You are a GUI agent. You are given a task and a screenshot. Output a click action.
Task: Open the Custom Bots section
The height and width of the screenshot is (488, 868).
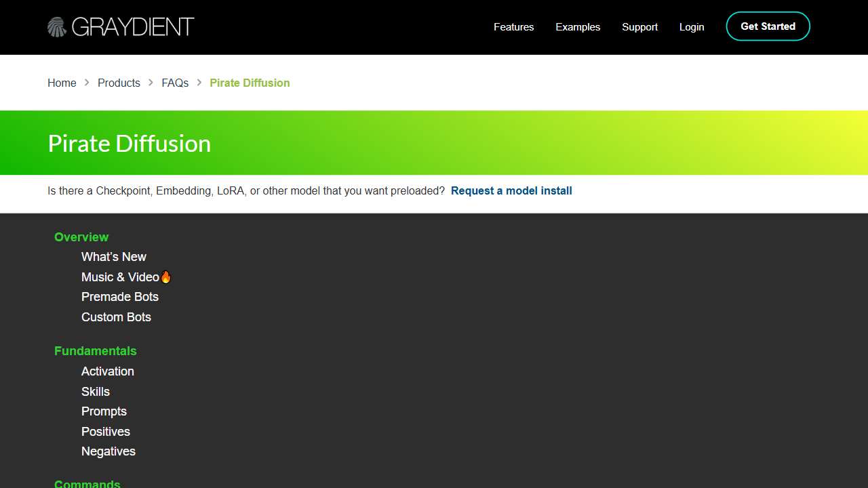point(116,317)
